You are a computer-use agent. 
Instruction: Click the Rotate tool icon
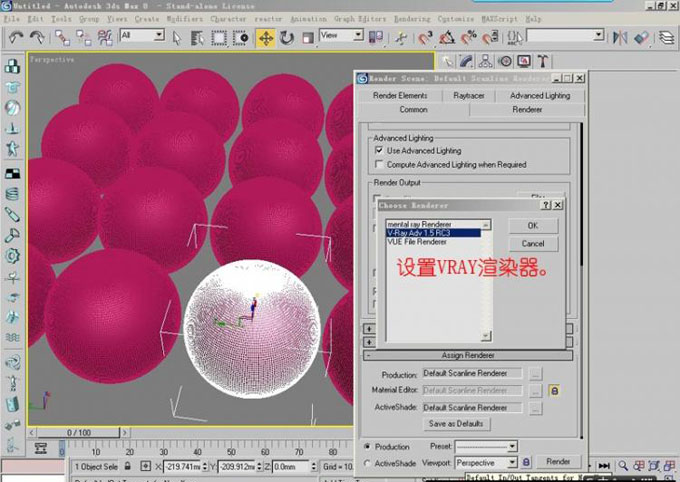pos(288,37)
